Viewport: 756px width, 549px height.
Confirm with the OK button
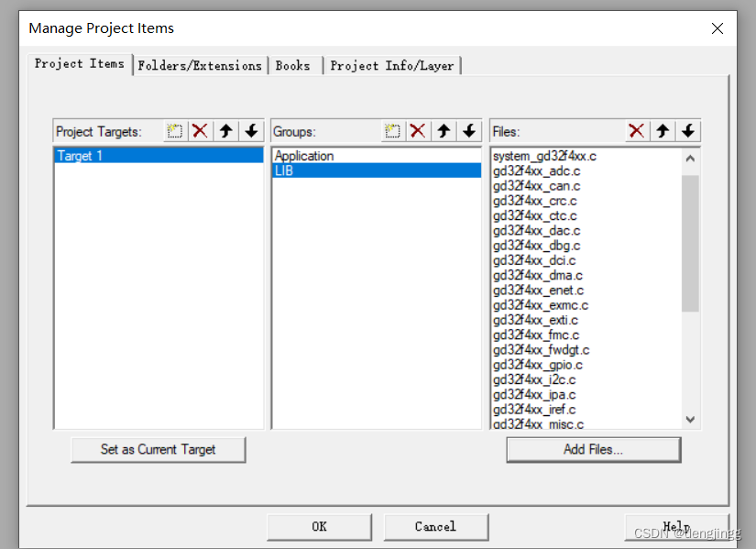click(x=319, y=527)
